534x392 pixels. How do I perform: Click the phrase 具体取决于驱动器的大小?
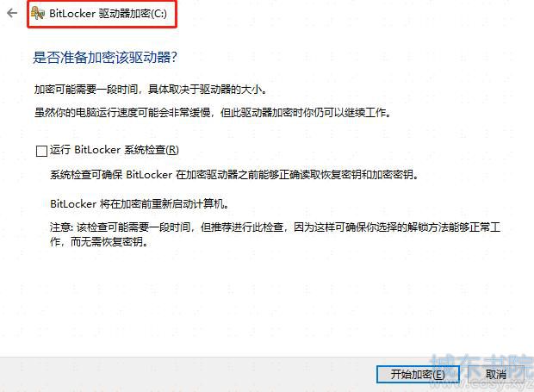[207, 90]
